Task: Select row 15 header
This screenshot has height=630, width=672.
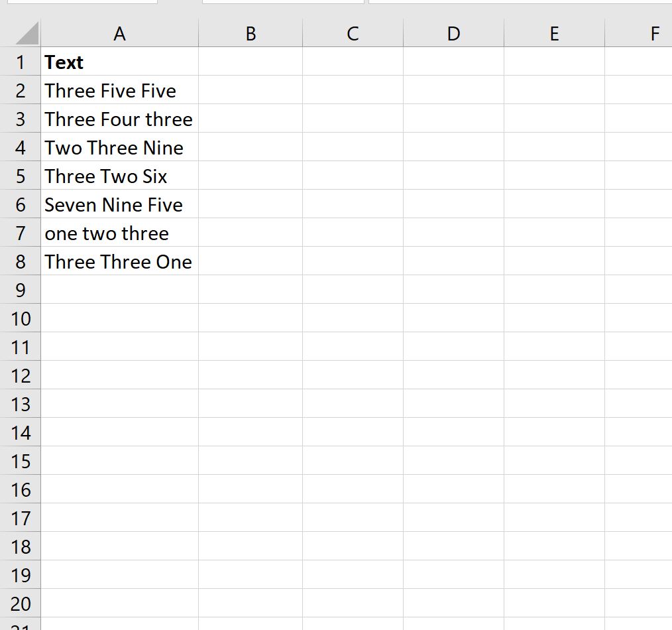Action: point(20,461)
